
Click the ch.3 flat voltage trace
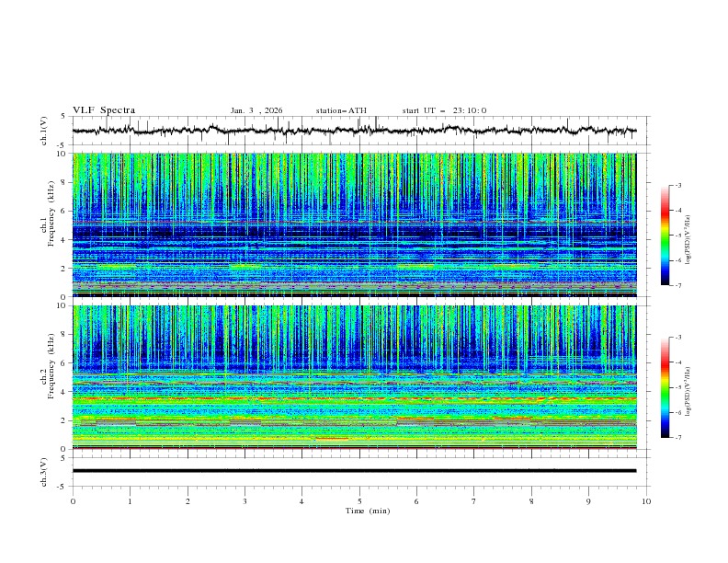(x=354, y=471)
